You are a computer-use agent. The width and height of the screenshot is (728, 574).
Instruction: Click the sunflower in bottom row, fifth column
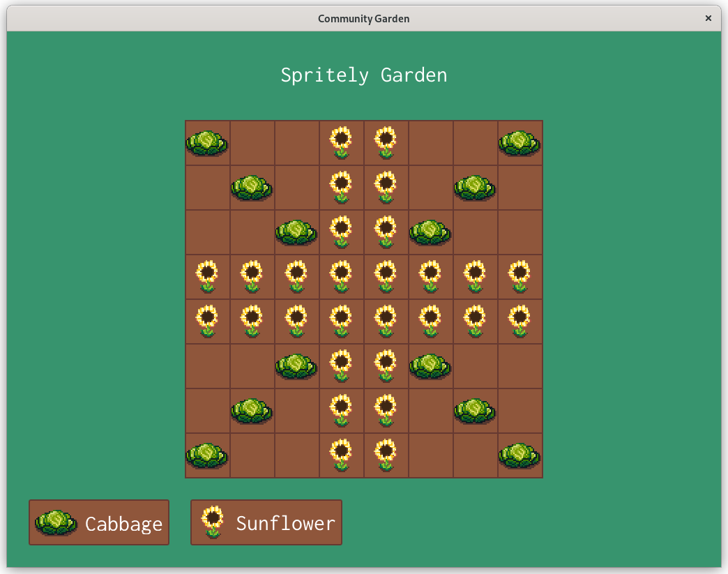pyautogui.click(x=386, y=455)
